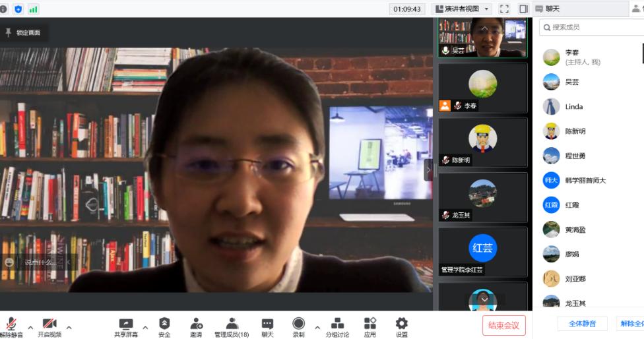The height and width of the screenshot is (339, 644).
Task: Click the Invite participant icon
Action: (x=196, y=324)
